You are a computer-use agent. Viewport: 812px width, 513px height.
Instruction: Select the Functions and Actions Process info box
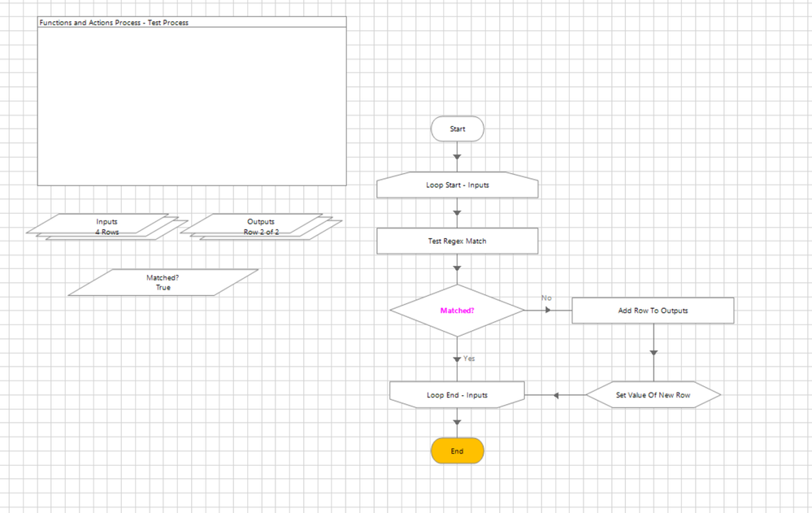(192, 101)
